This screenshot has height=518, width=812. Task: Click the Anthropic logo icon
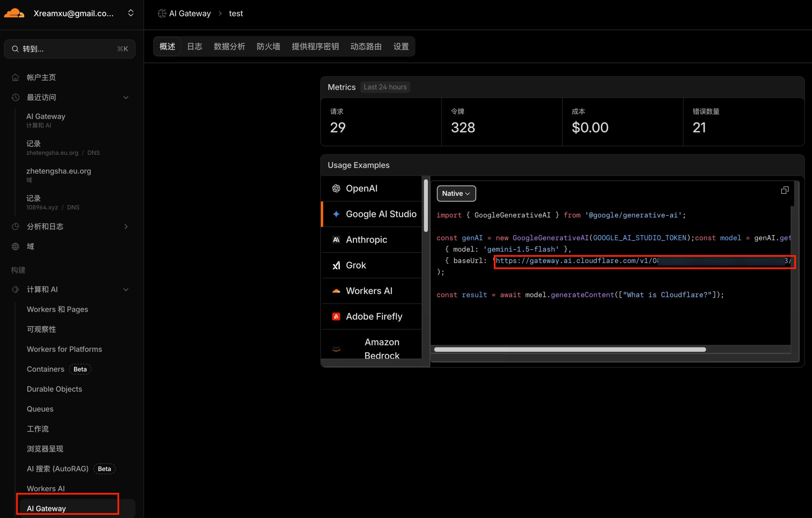pos(336,239)
